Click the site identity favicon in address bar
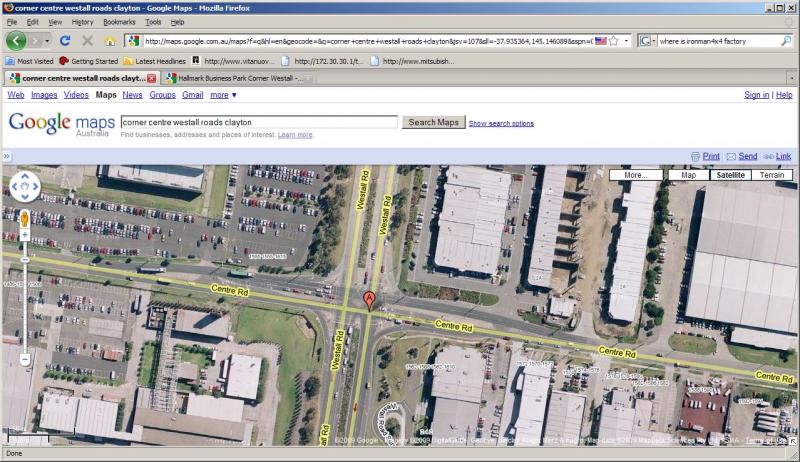The width and height of the screenshot is (800, 462). coord(133,41)
